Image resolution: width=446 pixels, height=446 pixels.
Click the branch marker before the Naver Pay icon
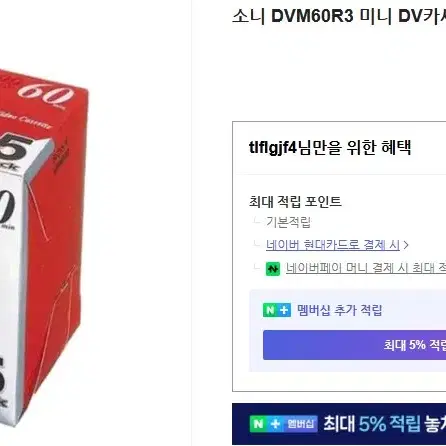(x=257, y=267)
